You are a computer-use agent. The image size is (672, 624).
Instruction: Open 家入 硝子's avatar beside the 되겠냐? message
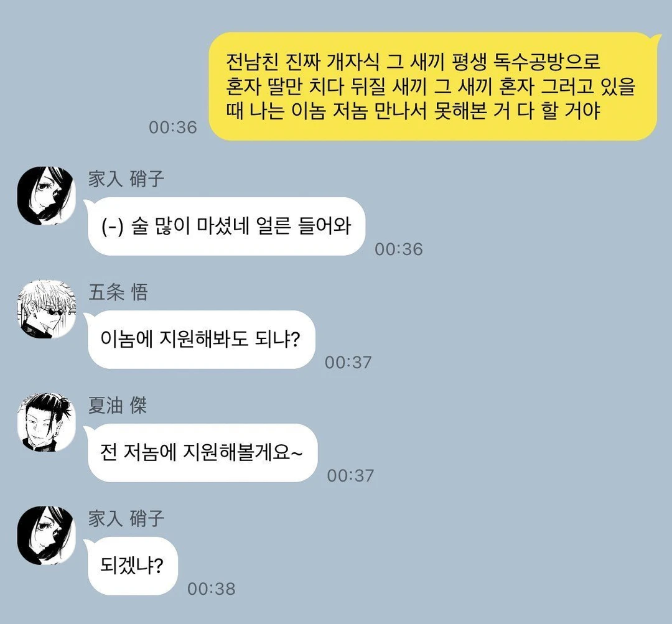(46, 535)
